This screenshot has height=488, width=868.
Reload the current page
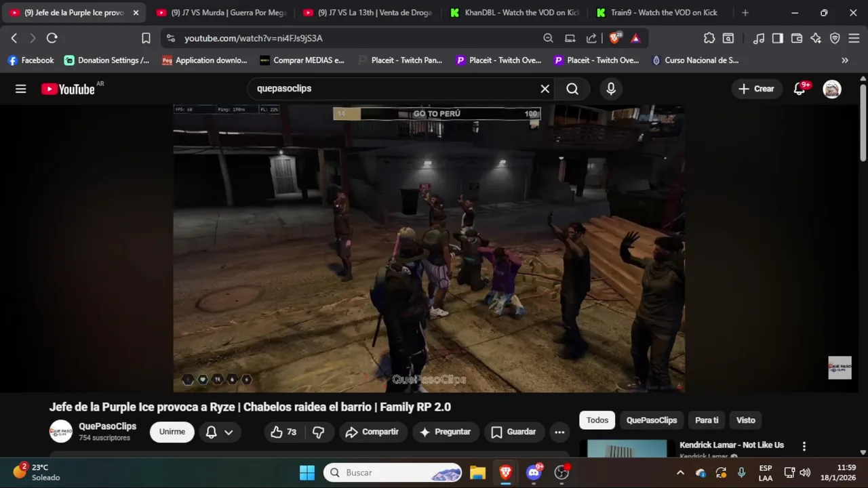click(52, 38)
